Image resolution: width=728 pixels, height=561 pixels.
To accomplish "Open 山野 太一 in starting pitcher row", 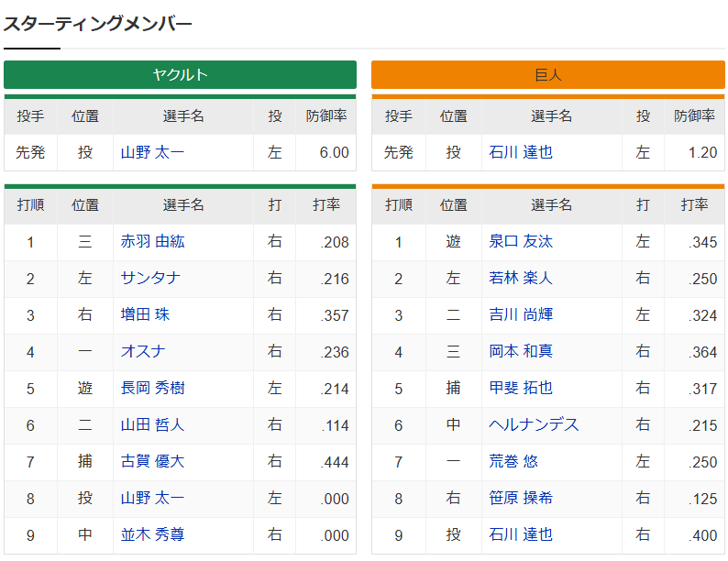I will [x=152, y=153].
